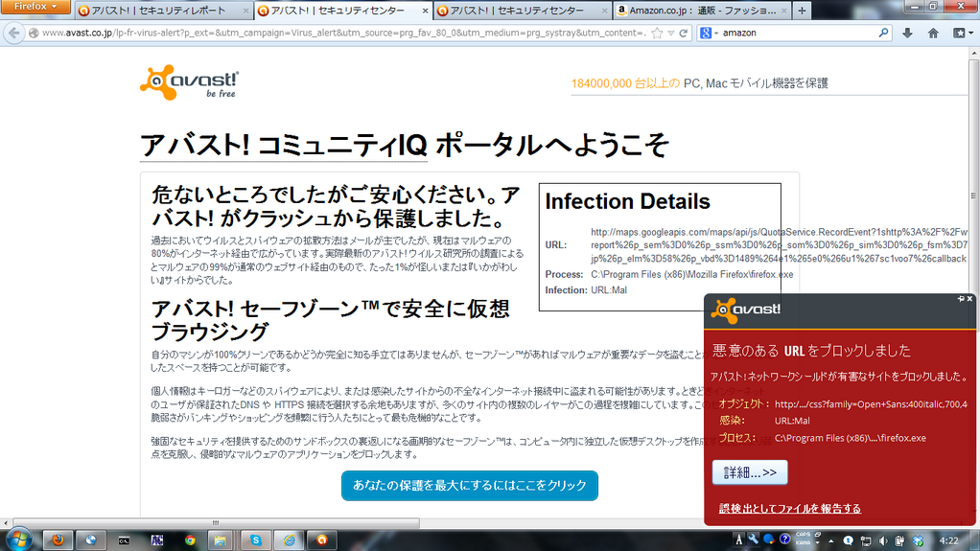Click the blue あなたの保護を最大にするにはここをクリック button
The width and height of the screenshot is (980, 551).
(469, 486)
